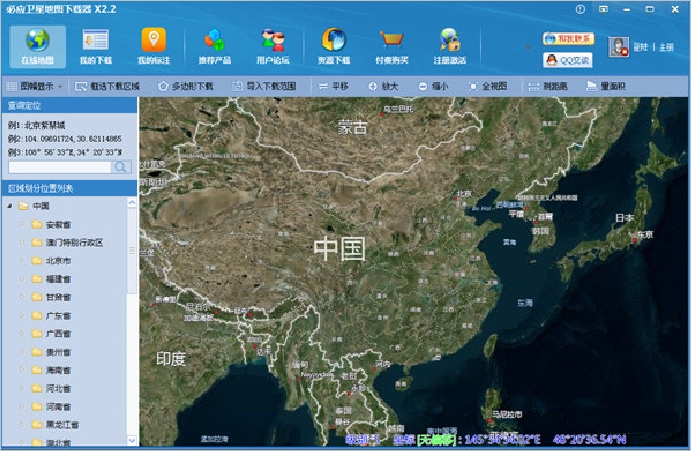Open 我的标注 my markers pin icon
The width and height of the screenshot is (691, 451).
pos(153,46)
